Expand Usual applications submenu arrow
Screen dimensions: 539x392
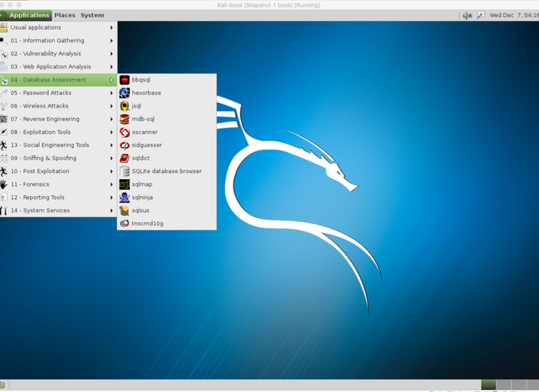coord(111,27)
